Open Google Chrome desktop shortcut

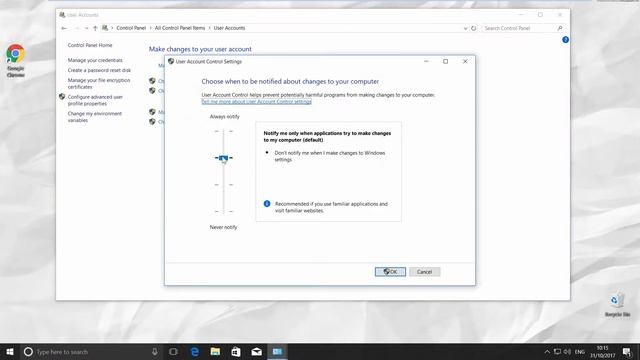click(x=16, y=60)
